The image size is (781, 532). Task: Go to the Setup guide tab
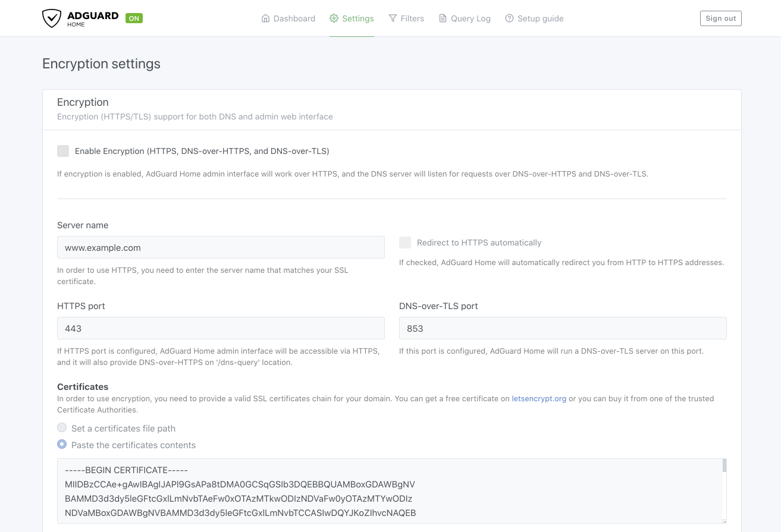(x=534, y=18)
